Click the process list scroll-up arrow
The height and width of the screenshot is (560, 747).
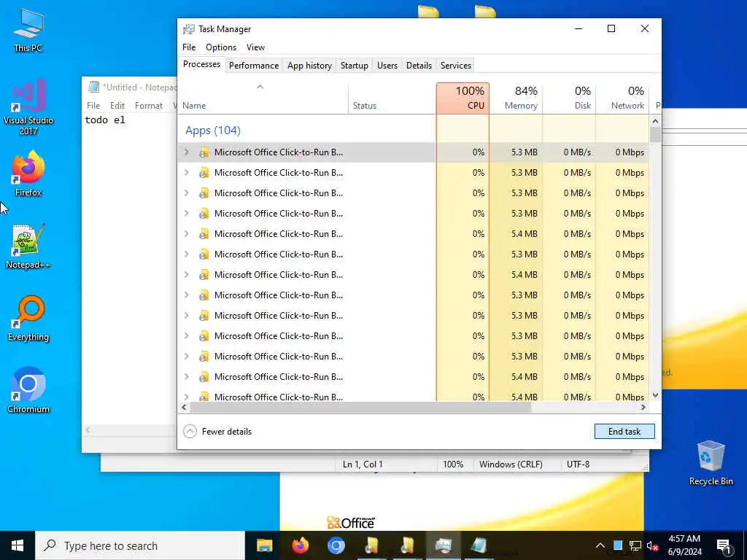[655, 121]
